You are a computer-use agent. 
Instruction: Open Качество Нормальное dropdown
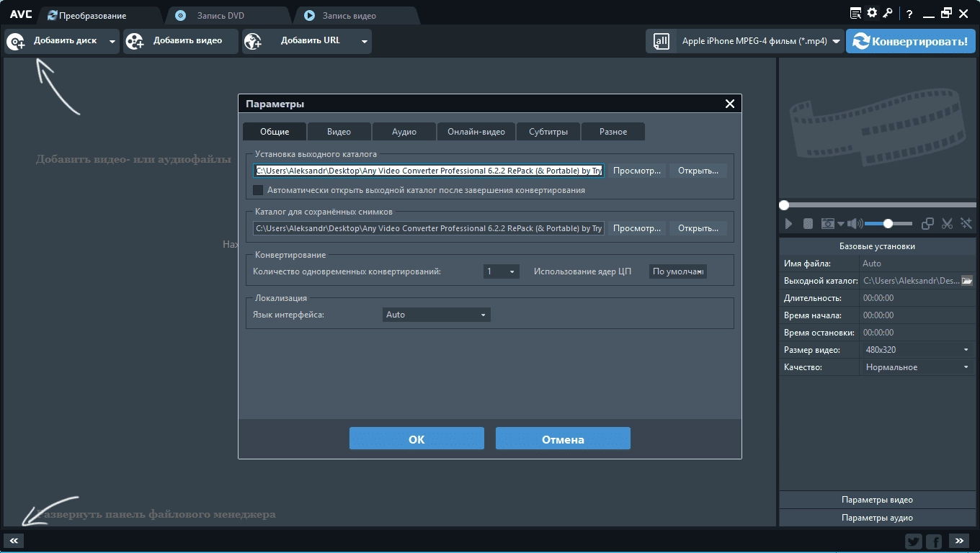point(919,367)
